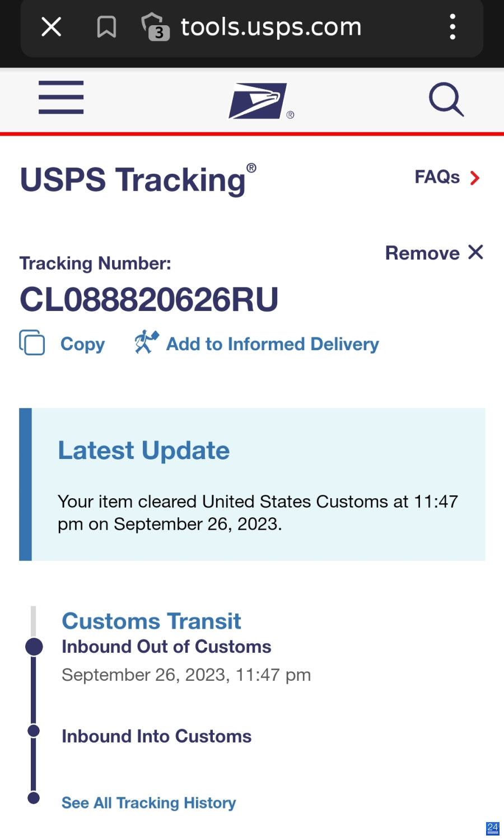Screen dimensions: 504x840
Task: Select tracking number CL088820626RU text
Action: pyautogui.click(x=149, y=299)
